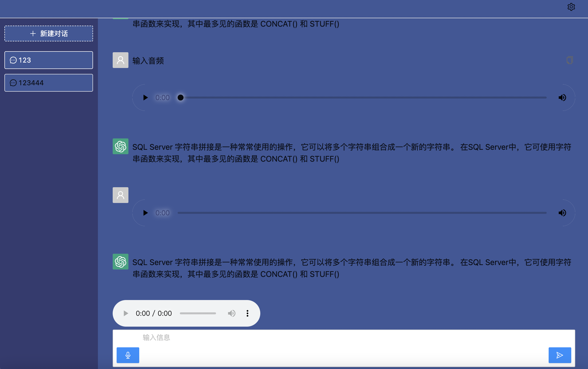Play the first audio message
This screenshot has width=588, height=369.
(x=145, y=98)
